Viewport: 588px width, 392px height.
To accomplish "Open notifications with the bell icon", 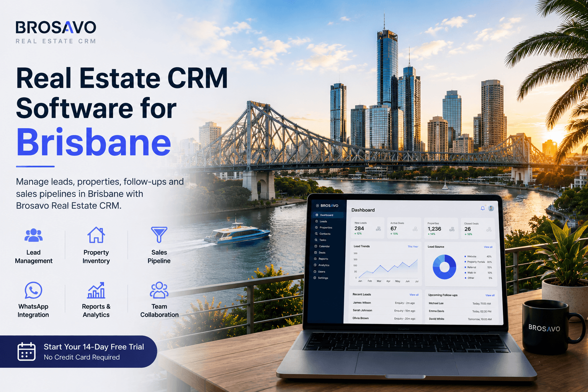I will [483, 208].
